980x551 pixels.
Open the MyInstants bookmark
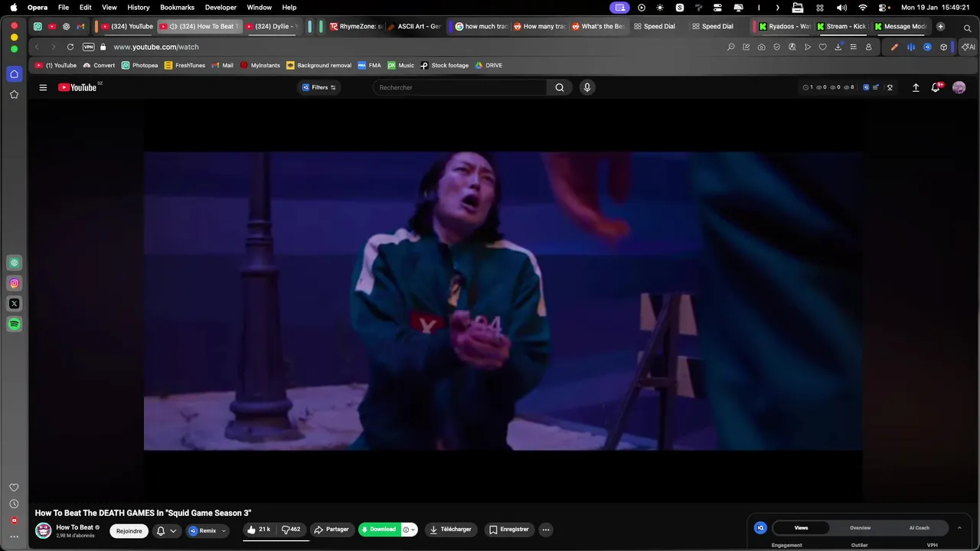[x=260, y=66]
